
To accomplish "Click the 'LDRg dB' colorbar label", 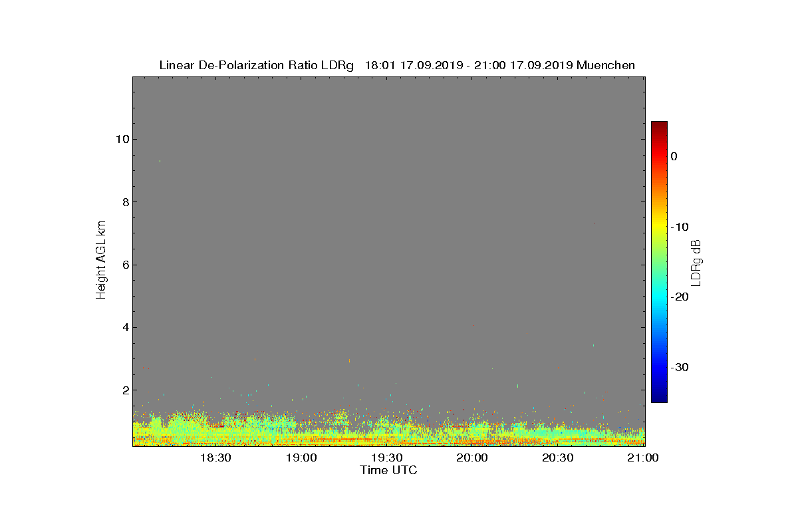I will point(696,262).
